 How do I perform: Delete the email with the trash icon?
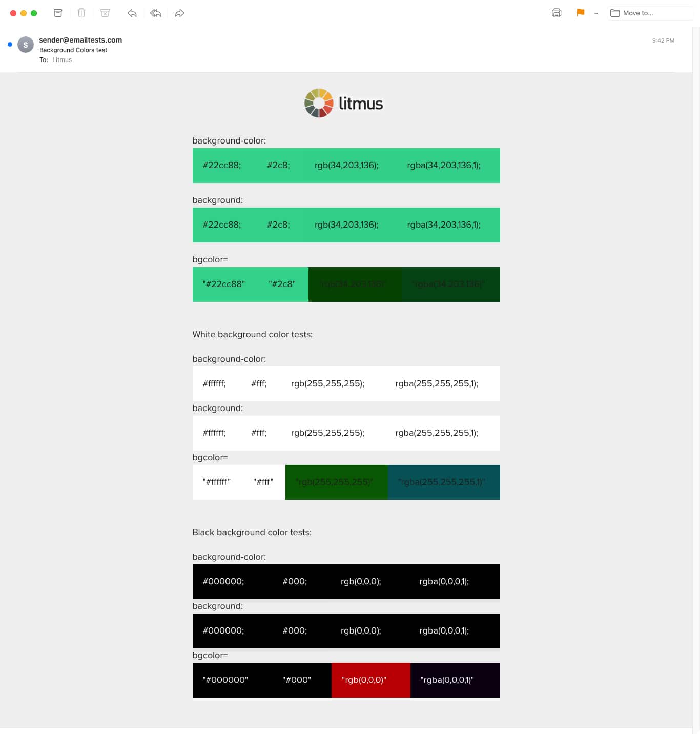(x=81, y=13)
